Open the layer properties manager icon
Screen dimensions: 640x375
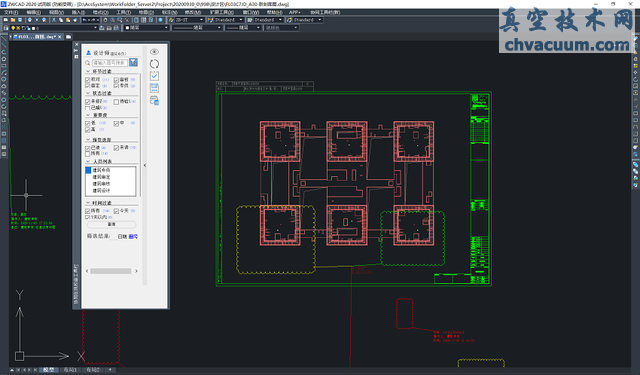click(x=5, y=28)
